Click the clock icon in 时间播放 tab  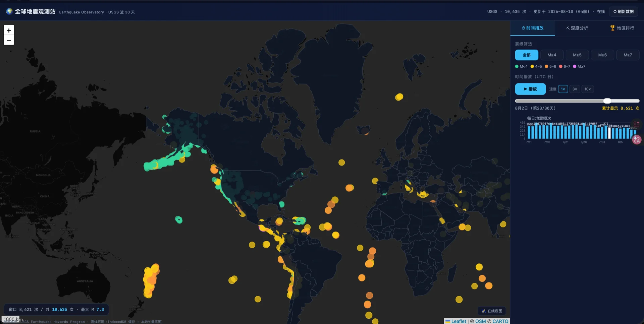523,28
